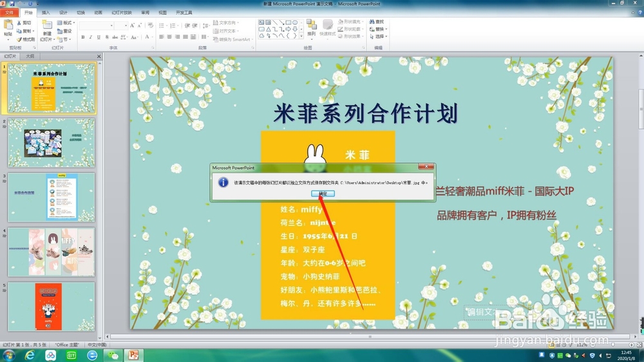This screenshot has height=362, width=644.
Task: Open the character spacing dropdown
Action: [x=124, y=37]
